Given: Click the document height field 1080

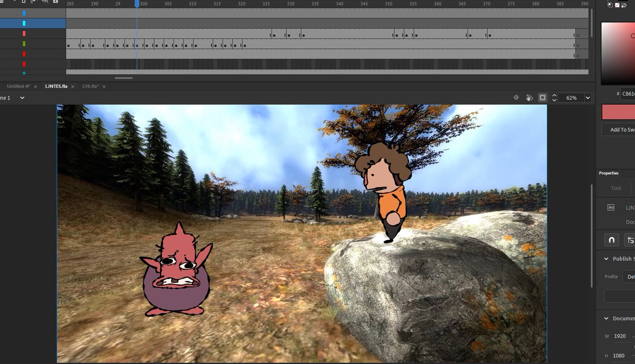Looking at the screenshot, I should pyautogui.click(x=620, y=355).
